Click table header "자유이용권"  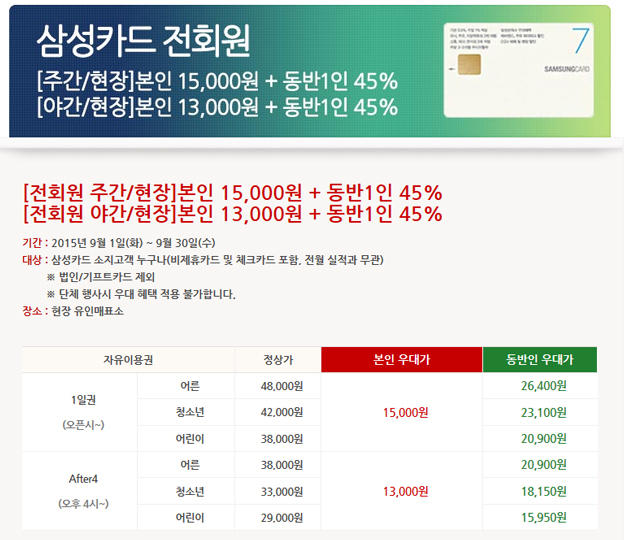[x=128, y=360]
